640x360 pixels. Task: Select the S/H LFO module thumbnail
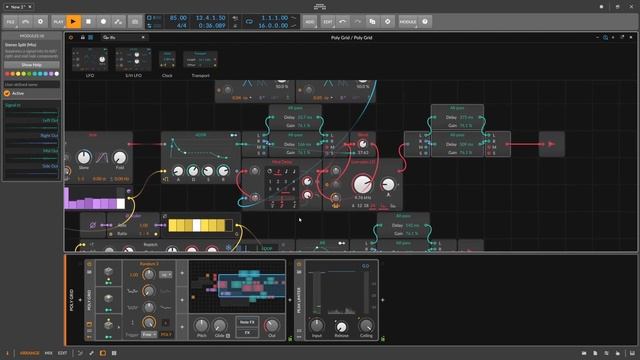coord(133,60)
